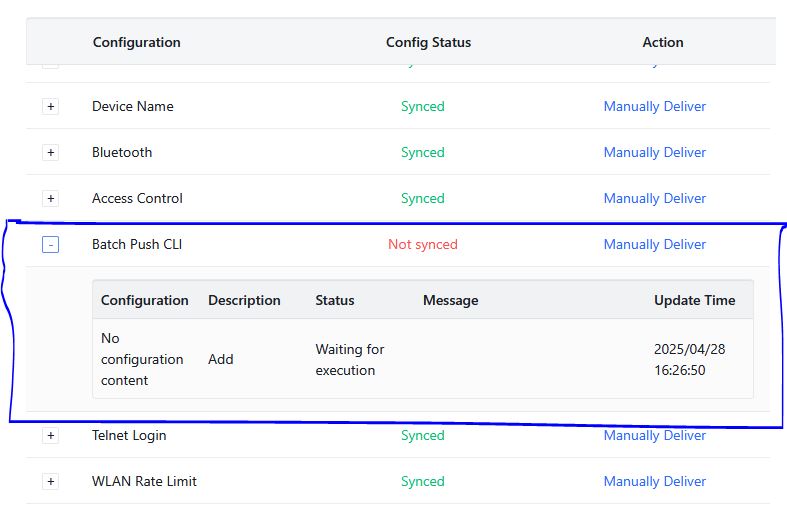Screen dimensions: 787x507
Task: Click the Waiting for execution status cell
Action: point(350,359)
